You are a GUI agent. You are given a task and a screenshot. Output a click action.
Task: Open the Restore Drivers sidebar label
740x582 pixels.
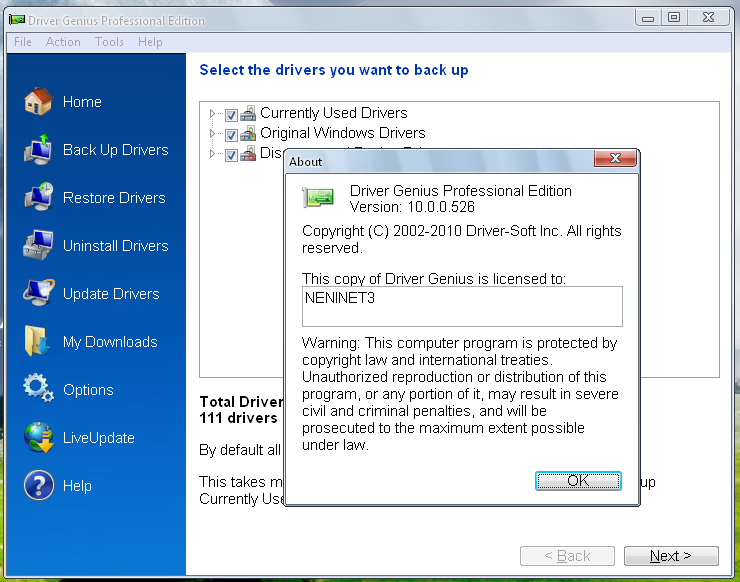pos(114,197)
